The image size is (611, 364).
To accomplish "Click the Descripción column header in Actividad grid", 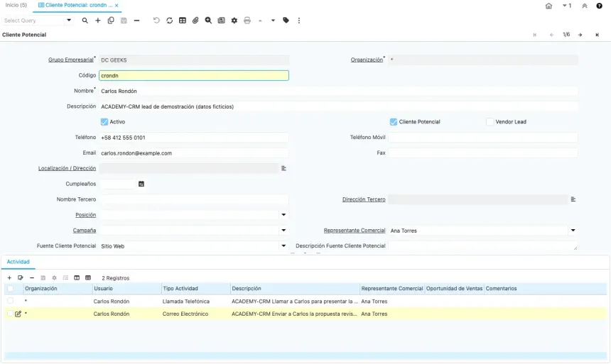I will point(295,289).
